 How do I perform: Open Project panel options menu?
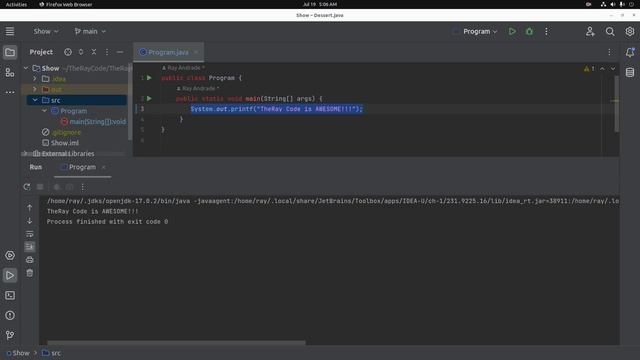point(107,52)
